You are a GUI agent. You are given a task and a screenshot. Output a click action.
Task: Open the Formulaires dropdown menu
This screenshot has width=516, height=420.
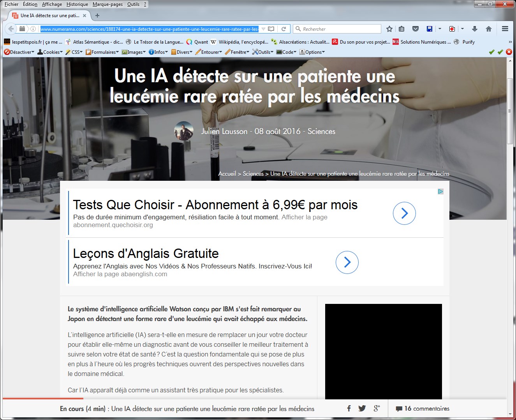tap(103, 52)
